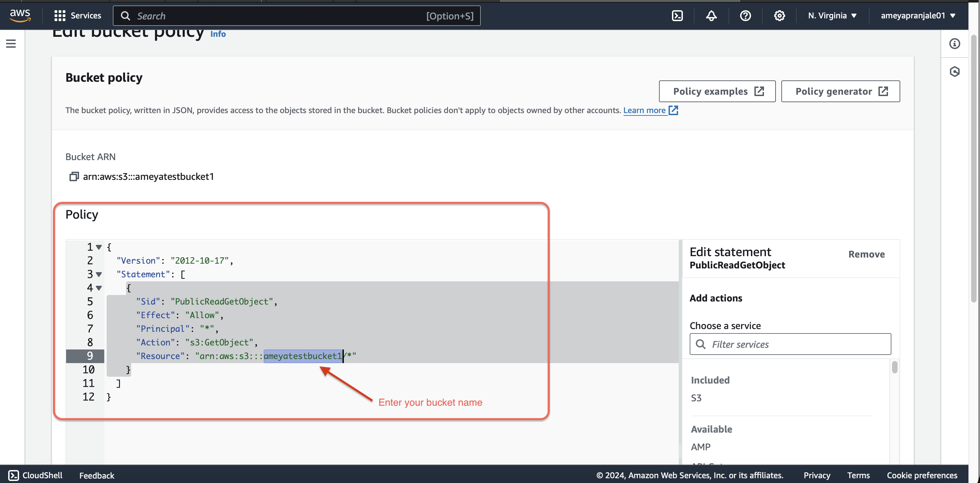Image resolution: width=980 pixels, height=483 pixels.
Task: Select the S3 included service
Action: point(696,398)
